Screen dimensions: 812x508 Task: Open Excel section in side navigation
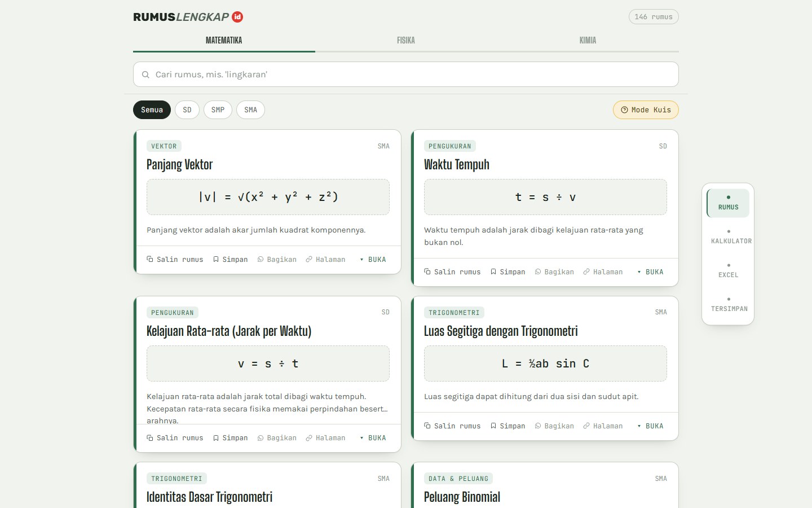click(729, 271)
